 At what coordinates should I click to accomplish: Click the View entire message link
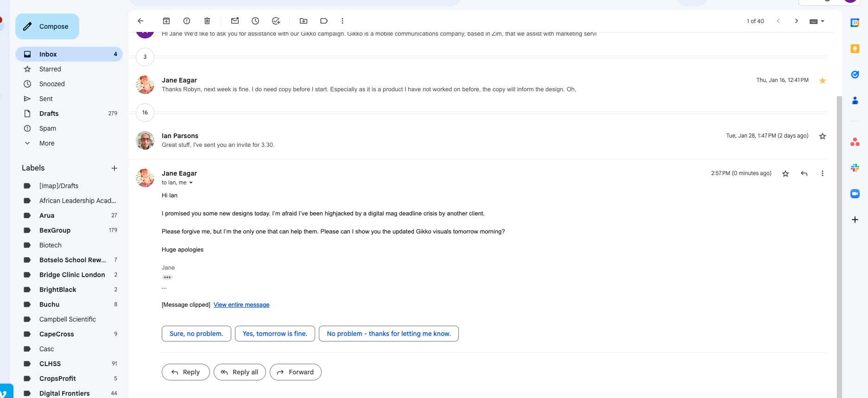pyautogui.click(x=241, y=305)
